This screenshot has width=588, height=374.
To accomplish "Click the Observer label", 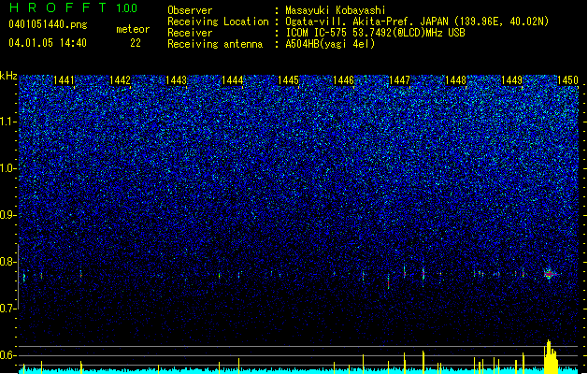I will coord(190,10).
